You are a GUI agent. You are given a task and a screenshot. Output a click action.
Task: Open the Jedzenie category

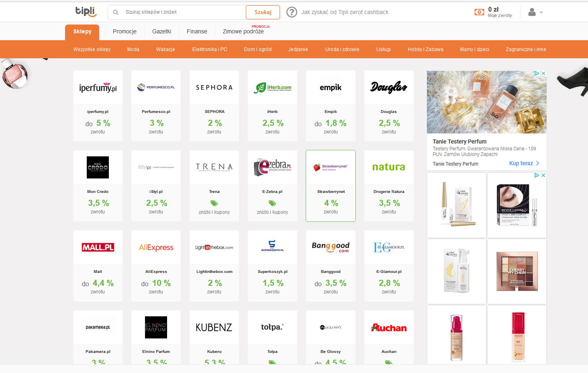[x=298, y=49]
